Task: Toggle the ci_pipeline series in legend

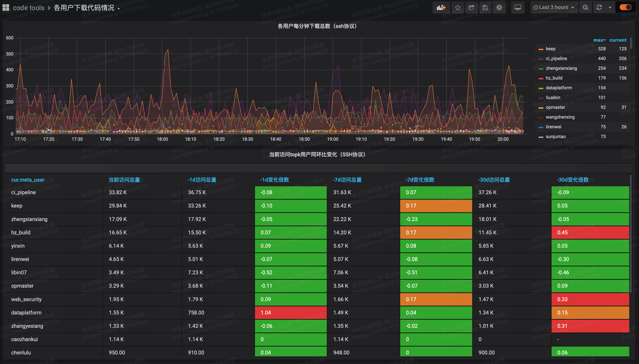Action: 556,59
